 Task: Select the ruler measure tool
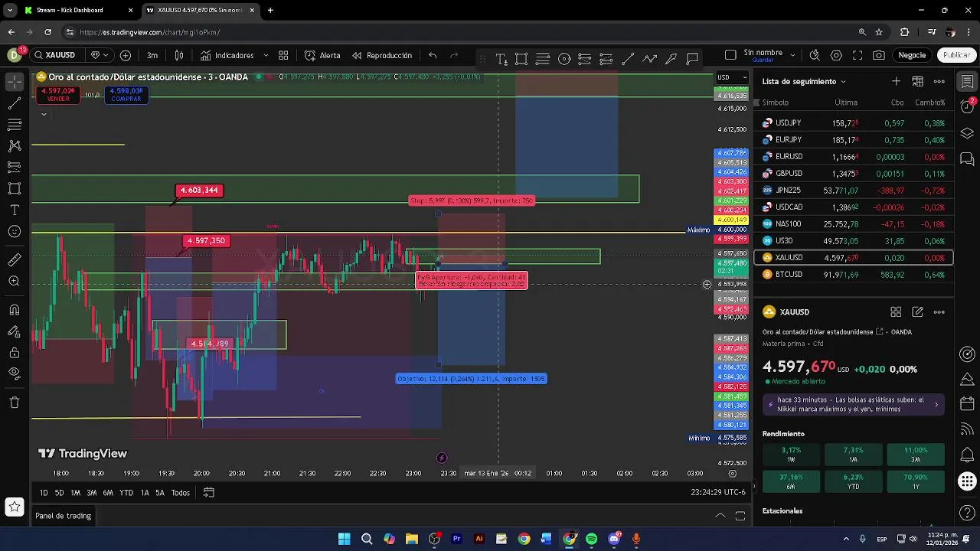pos(15,260)
